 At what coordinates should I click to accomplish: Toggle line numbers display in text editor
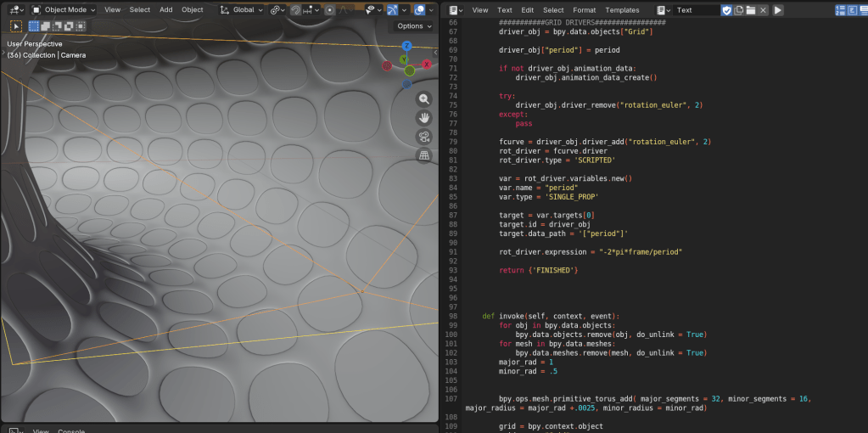pos(840,10)
